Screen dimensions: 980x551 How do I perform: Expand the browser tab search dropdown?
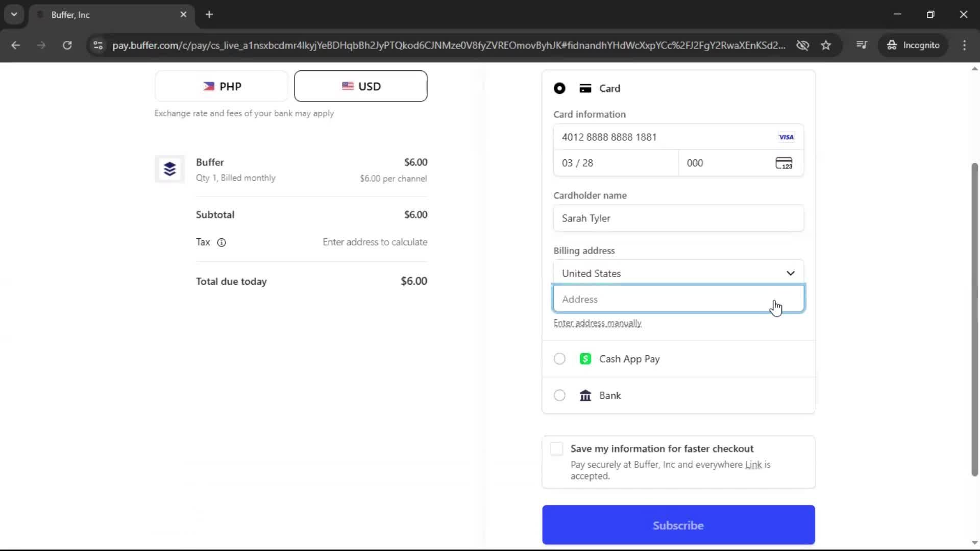coord(14,14)
